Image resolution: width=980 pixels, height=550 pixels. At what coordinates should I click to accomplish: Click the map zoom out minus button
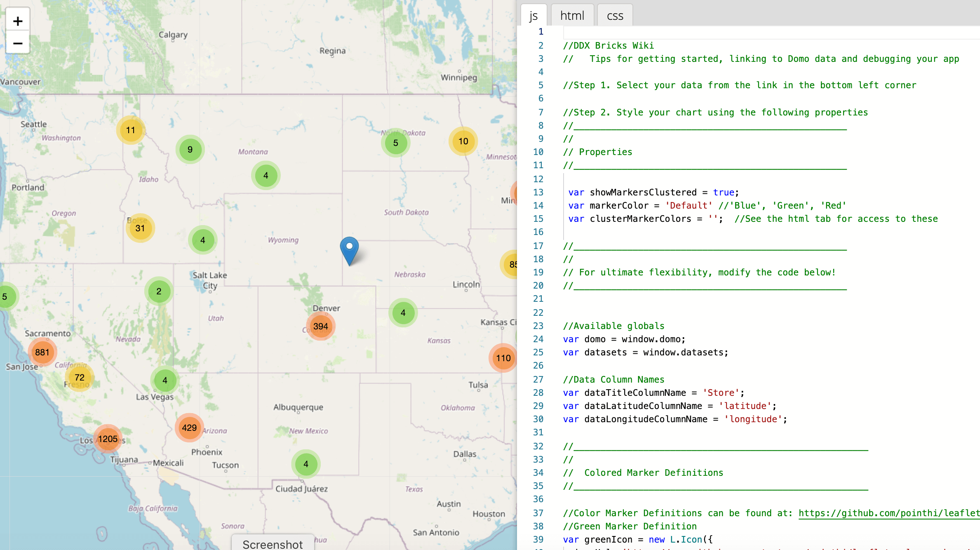[x=18, y=43]
